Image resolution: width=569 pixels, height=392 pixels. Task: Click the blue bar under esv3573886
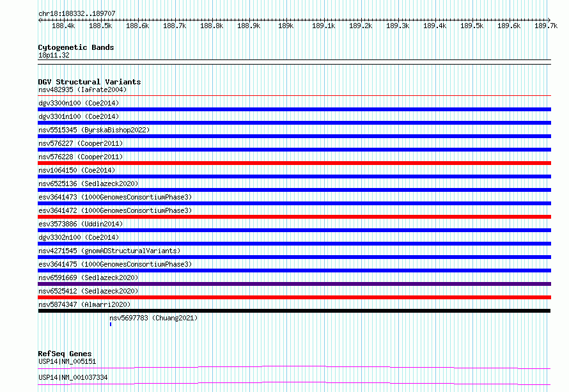[294, 230]
